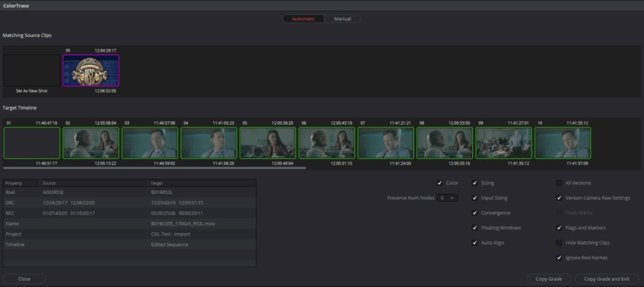Uncheck the Color checkbox
The height and width of the screenshot is (287, 644).
440,183
